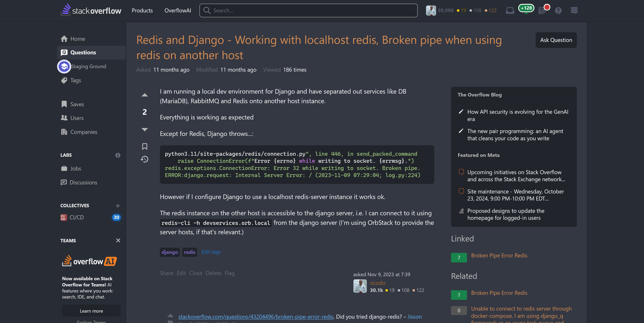Click Close under the question
This screenshot has width=644, height=323.
195,273
